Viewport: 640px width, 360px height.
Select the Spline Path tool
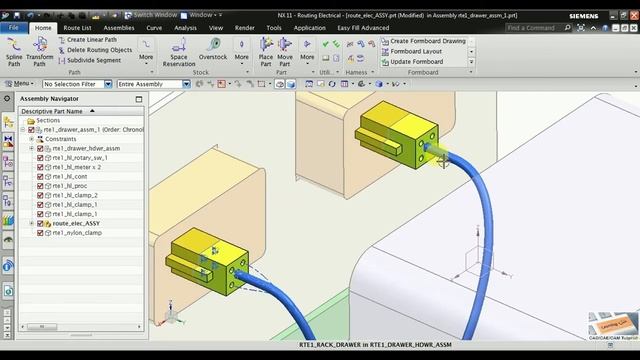(14, 51)
